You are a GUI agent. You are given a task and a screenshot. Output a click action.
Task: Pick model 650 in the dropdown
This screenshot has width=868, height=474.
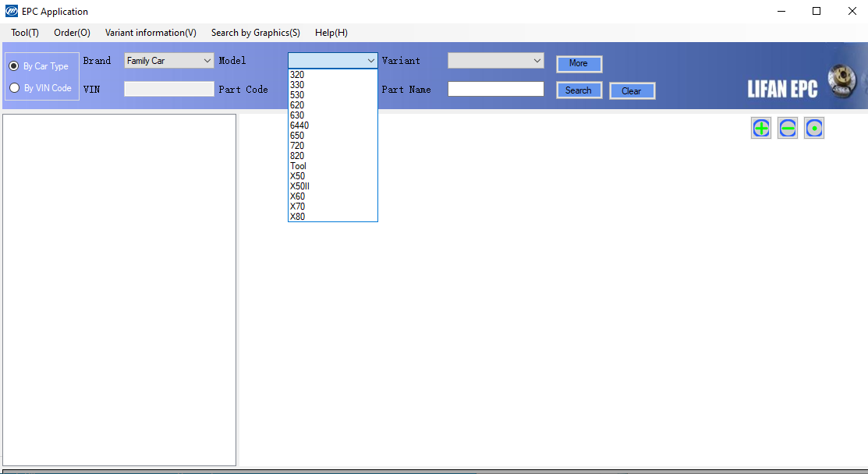[333, 136]
